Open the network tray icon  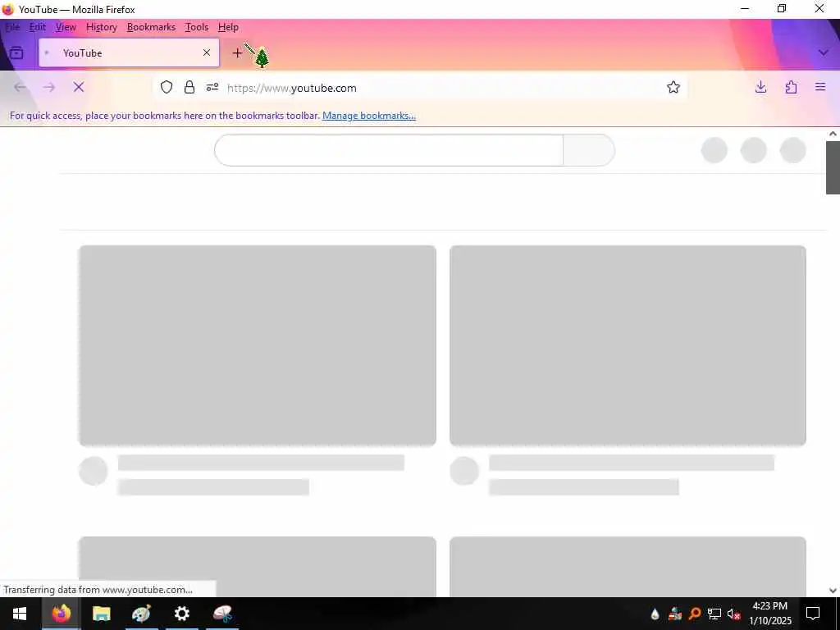coord(714,614)
